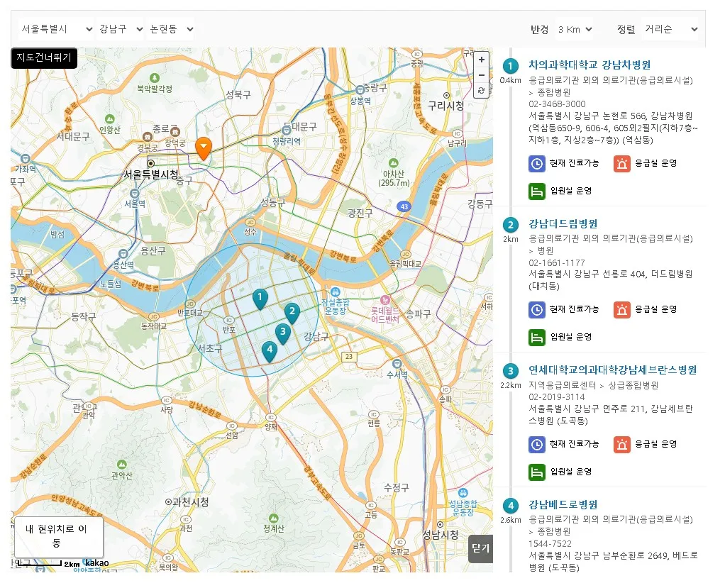This screenshot has height=588, width=725.
Task: Click the 청량리역 station icon on map
Action: 286,131
